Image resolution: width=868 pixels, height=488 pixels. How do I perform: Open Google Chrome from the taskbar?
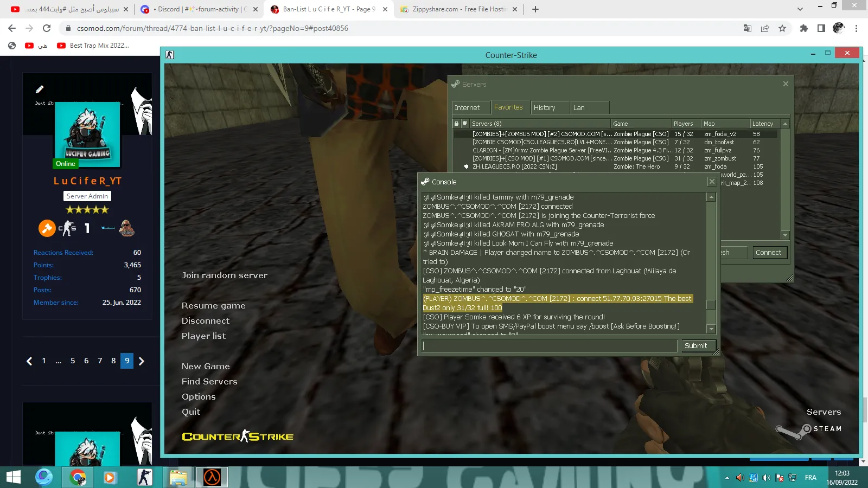click(x=78, y=477)
